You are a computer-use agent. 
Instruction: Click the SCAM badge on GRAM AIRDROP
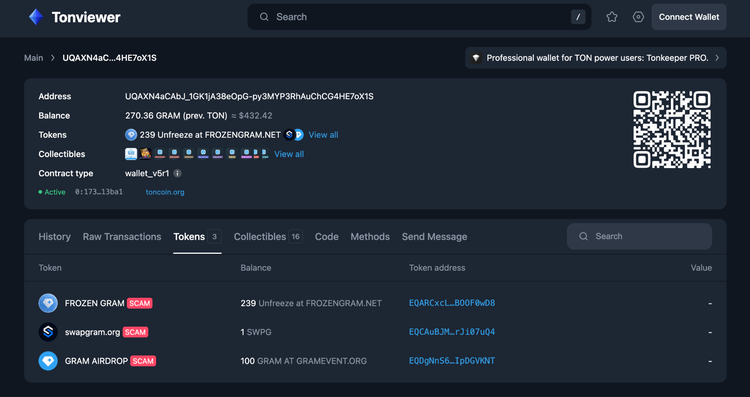point(143,361)
